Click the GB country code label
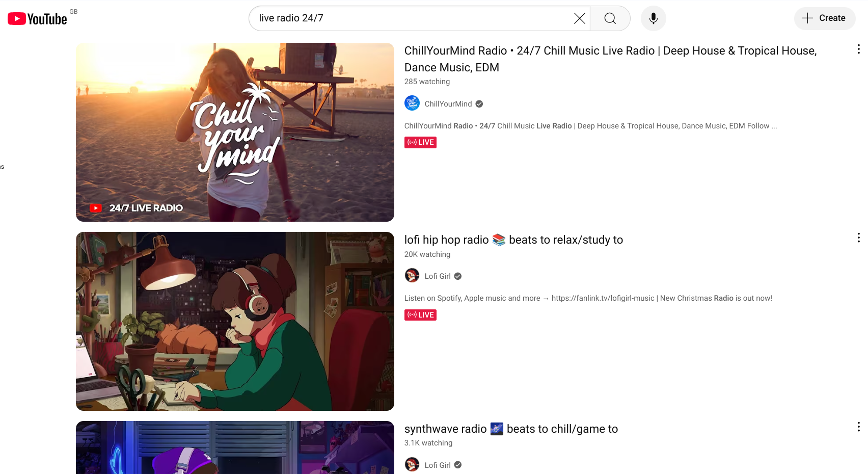The height and width of the screenshot is (474, 868). click(x=73, y=11)
